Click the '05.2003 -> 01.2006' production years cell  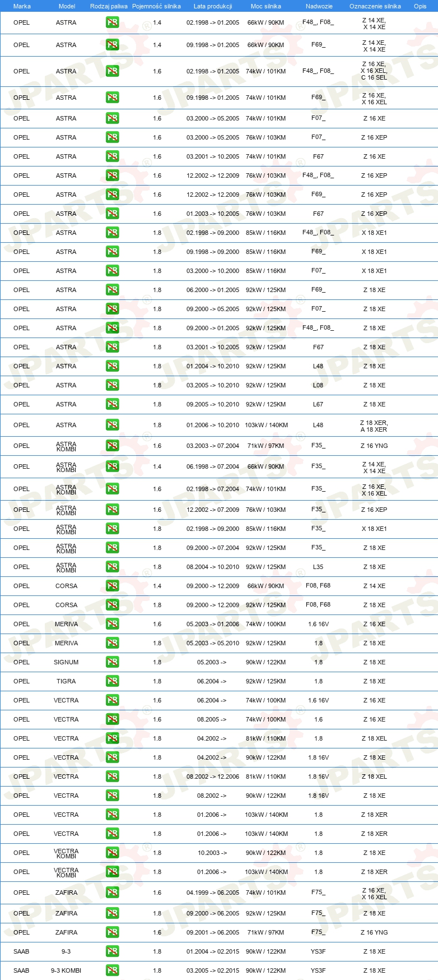click(213, 624)
